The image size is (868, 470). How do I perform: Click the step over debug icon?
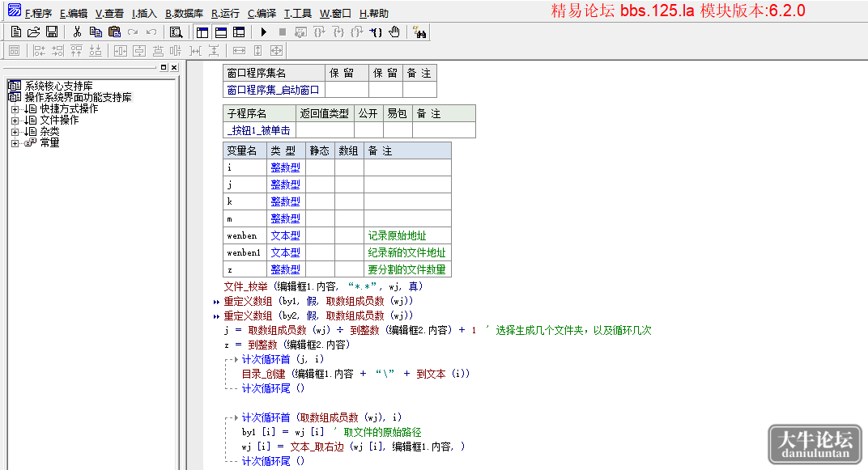[x=319, y=32]
